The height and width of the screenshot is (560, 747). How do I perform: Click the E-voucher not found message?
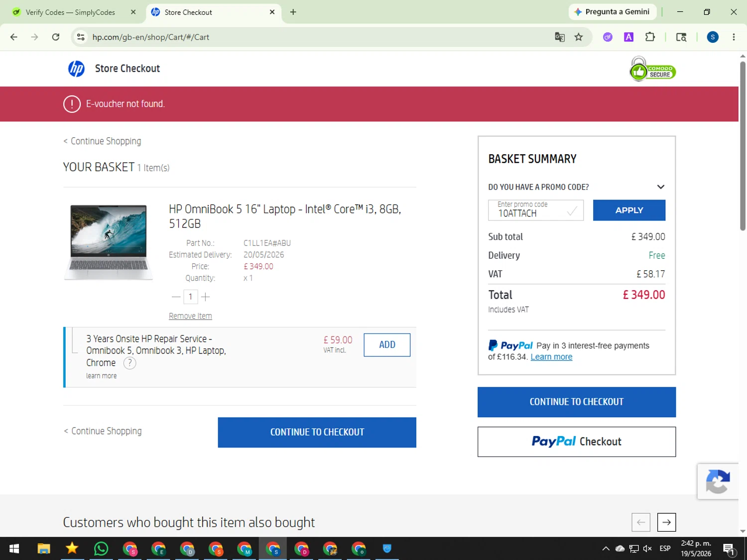pos(125,104)
